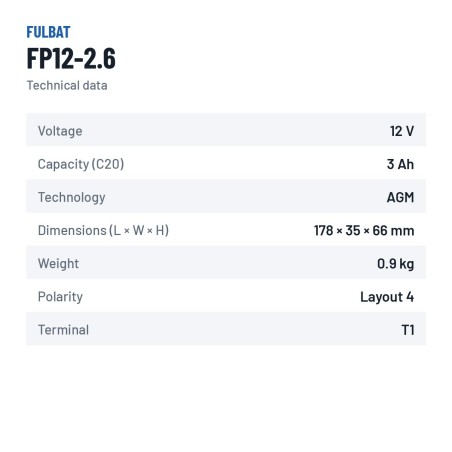Click the number 178 in dimensions

pos(323,230)
